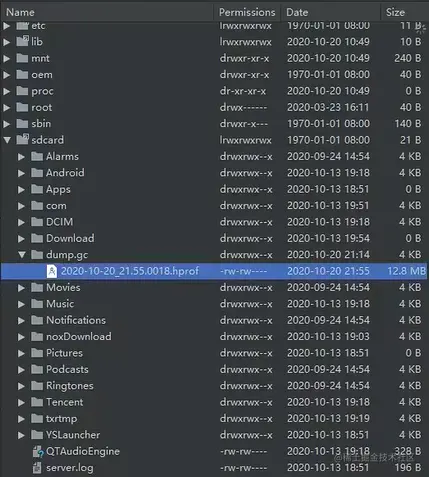Viewport: 429px width, 477px height.
Task: Click the QTAudioEngine unknown file icon
Action: (38, 452)
